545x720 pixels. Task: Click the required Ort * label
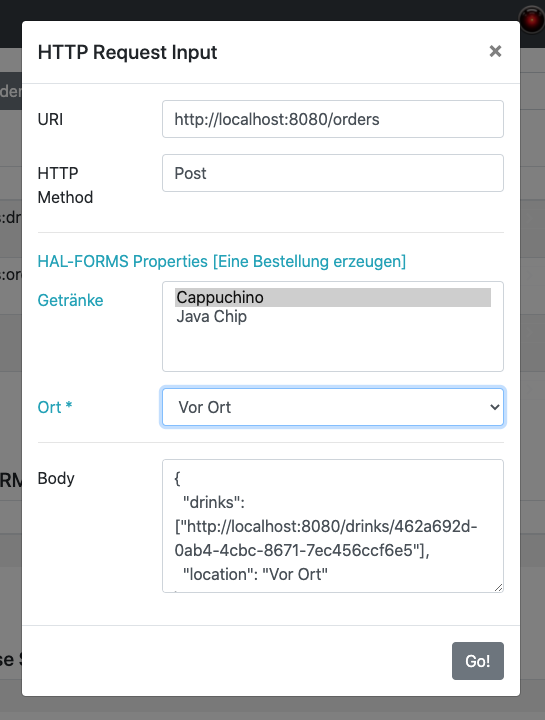(x=55, y=407)
